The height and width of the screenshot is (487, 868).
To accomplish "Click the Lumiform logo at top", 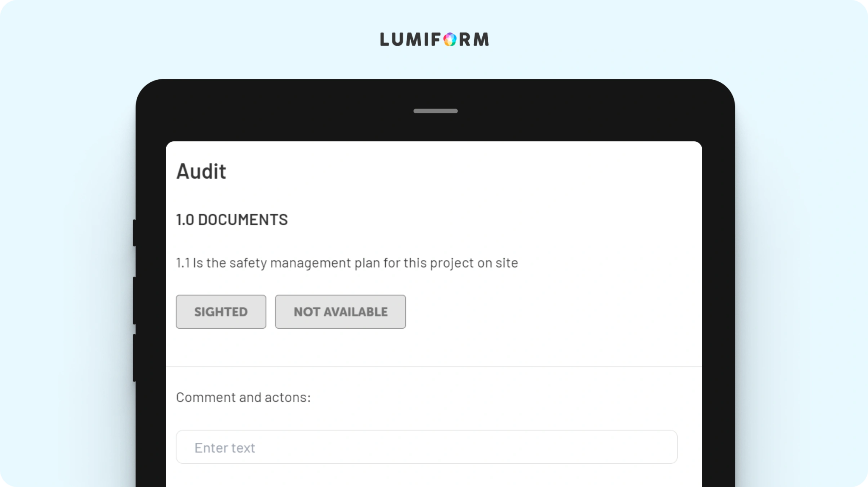I will 434,39.
